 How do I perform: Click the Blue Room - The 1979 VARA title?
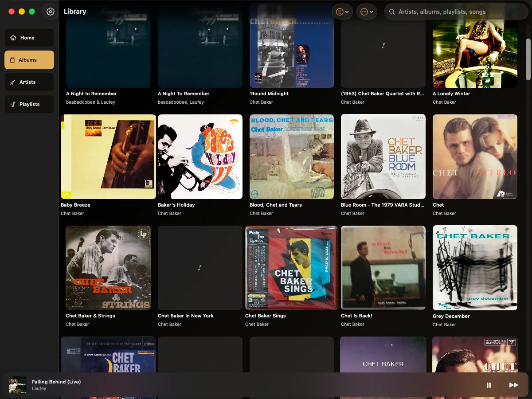coord(383,205)
